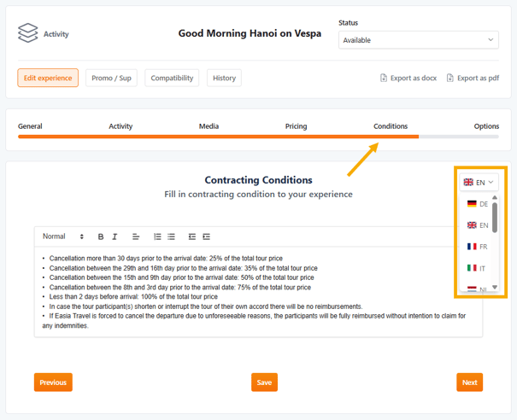Select DE German from language list
Image resolution: width=517 pixels, height=420 pixels.
(x=477, y=204)
